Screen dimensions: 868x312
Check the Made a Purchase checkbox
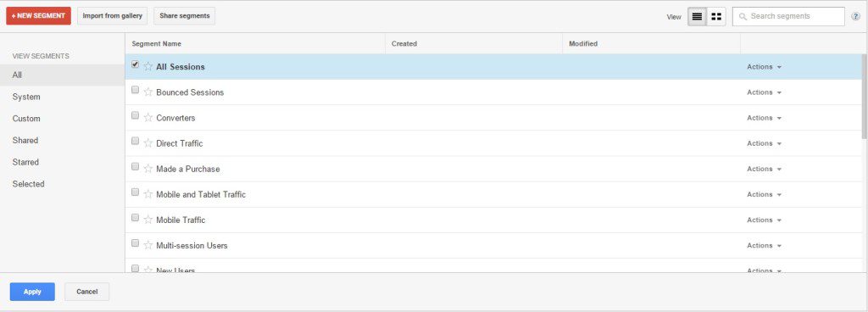(x=135, y=166)
